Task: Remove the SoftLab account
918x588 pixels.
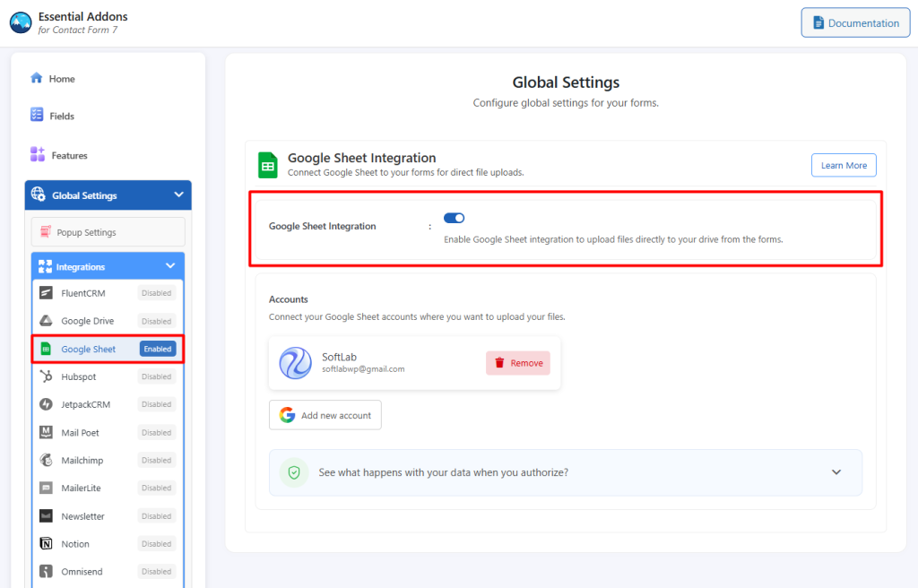Action: 518,363
